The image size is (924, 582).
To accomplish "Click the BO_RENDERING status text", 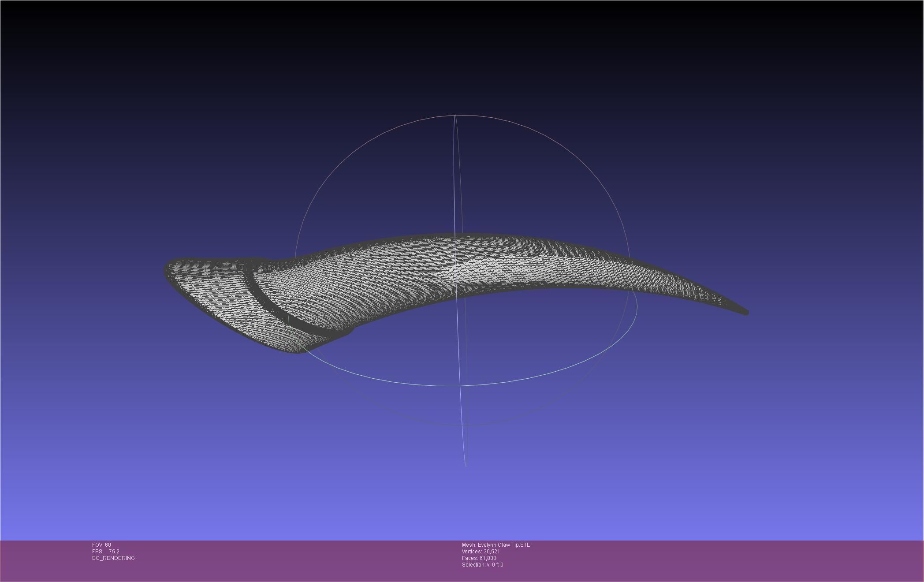I will pos(113,558).
